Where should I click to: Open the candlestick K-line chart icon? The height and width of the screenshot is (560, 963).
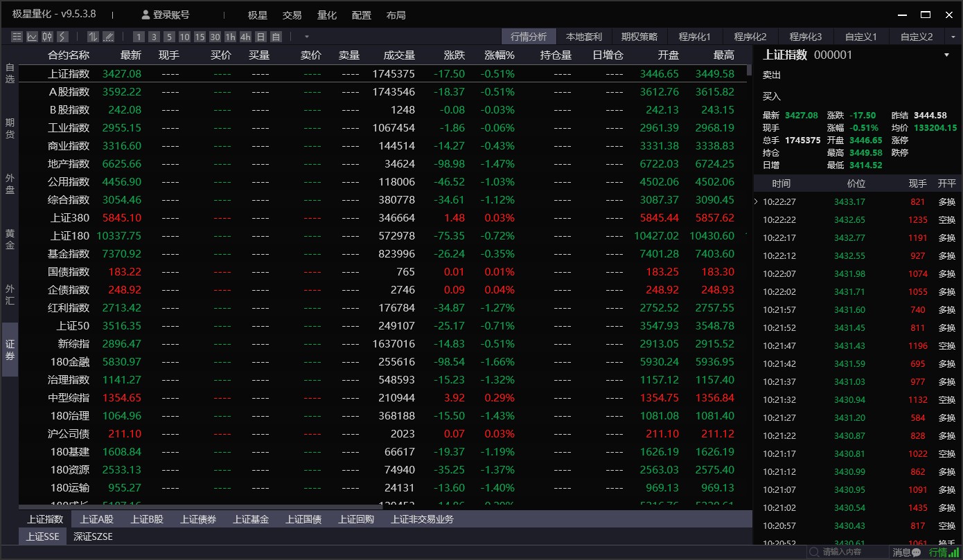(x=48, y=37)
